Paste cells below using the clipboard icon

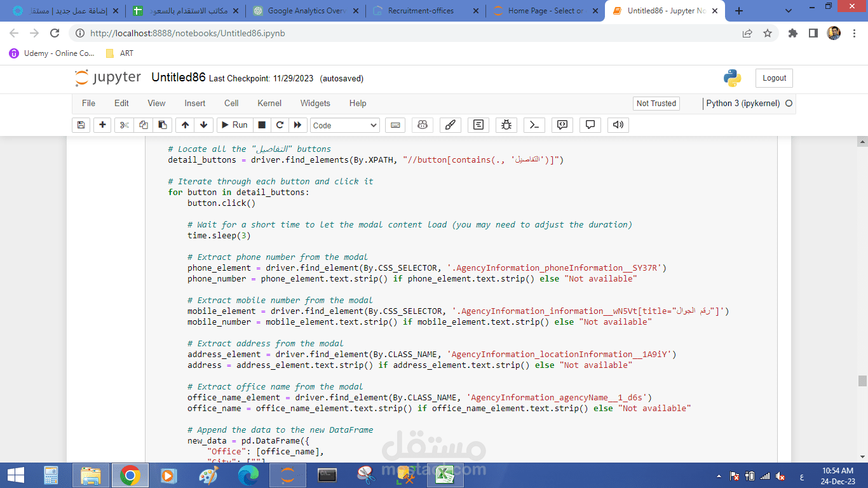point(163,125)
